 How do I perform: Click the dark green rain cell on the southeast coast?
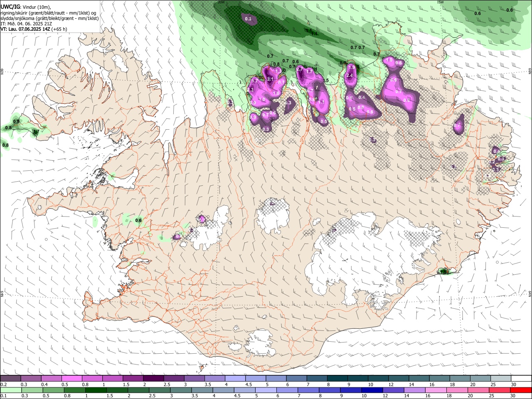coord(444,271)
